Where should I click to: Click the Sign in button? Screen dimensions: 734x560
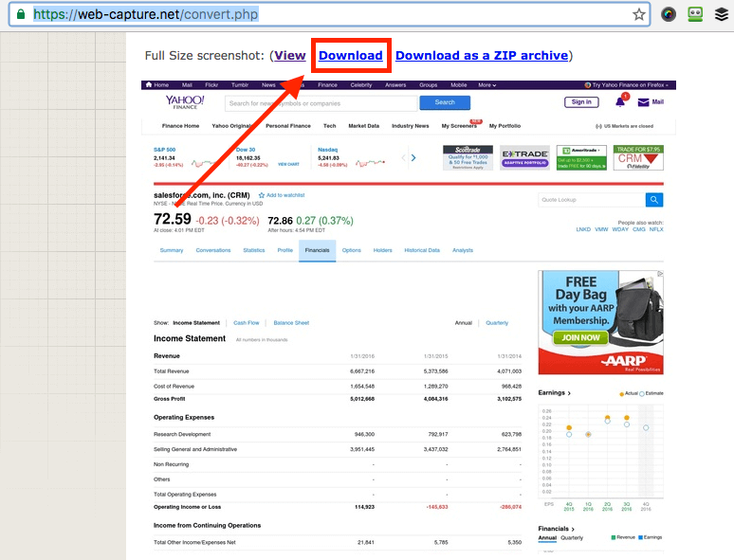click(581, 102)
